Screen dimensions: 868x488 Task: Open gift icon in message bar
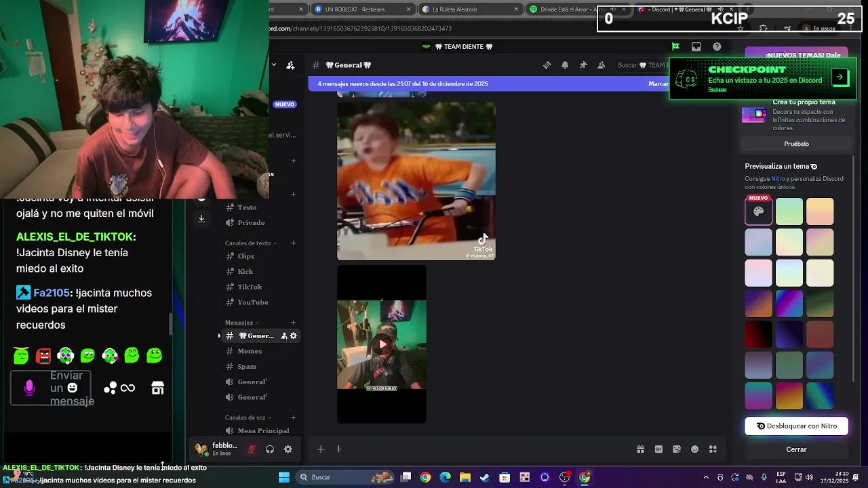(x=640, y=449)
